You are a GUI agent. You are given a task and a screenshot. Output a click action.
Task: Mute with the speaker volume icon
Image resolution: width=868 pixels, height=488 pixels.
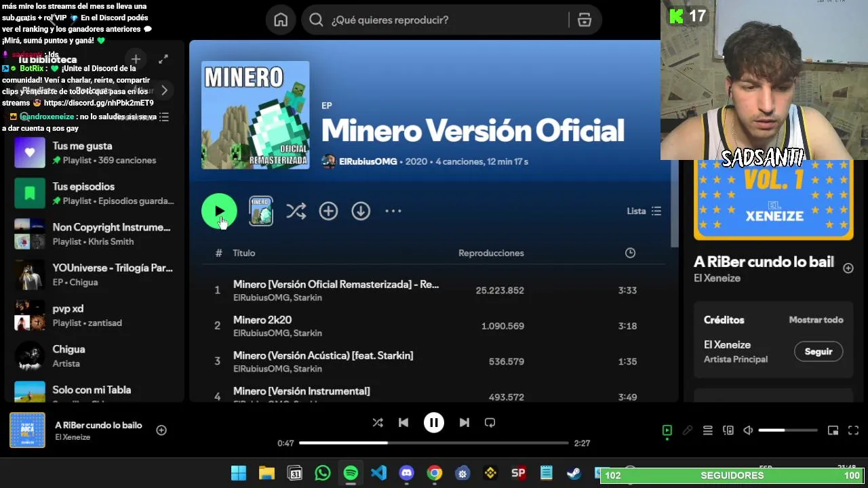tap(748, 430)
